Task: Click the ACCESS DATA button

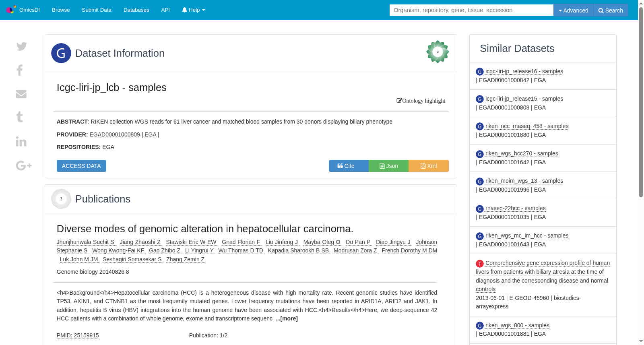Action: tap(81, 166)
